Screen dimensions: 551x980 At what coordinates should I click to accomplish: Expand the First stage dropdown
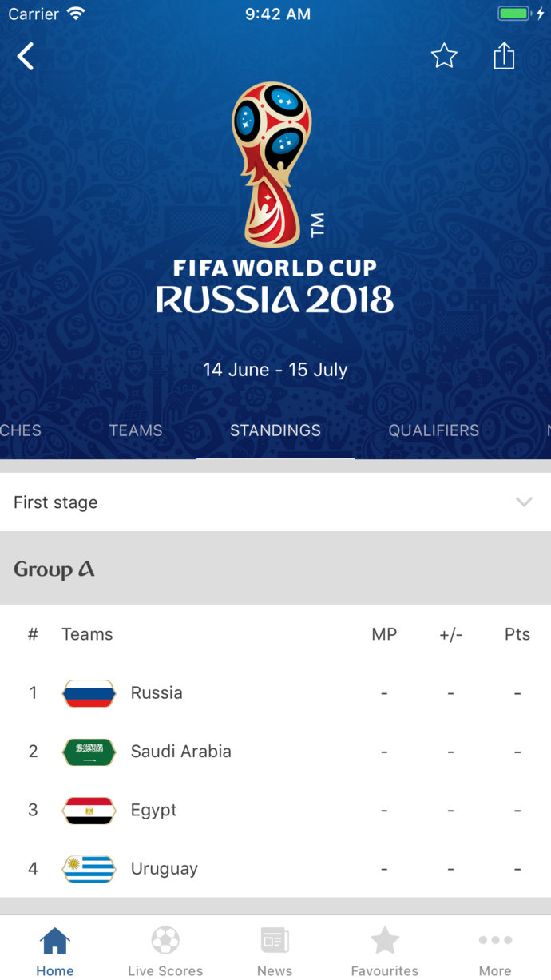[x=524, y=502]
